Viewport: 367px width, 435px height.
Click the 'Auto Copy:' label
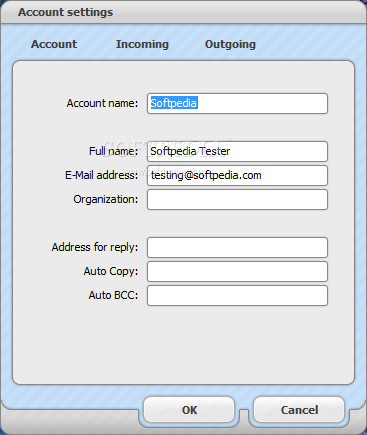(111, 271)
